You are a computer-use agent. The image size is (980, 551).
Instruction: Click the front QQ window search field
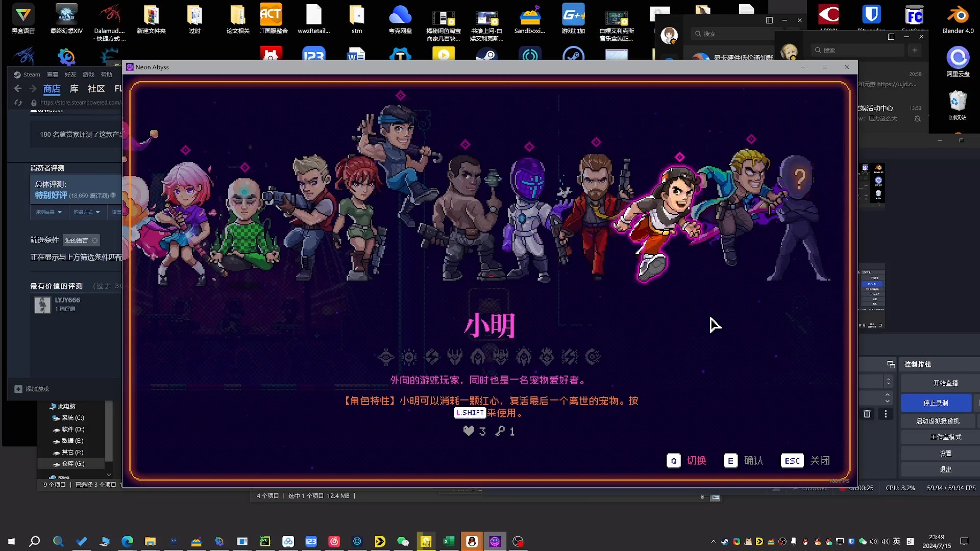click(859, 50)
